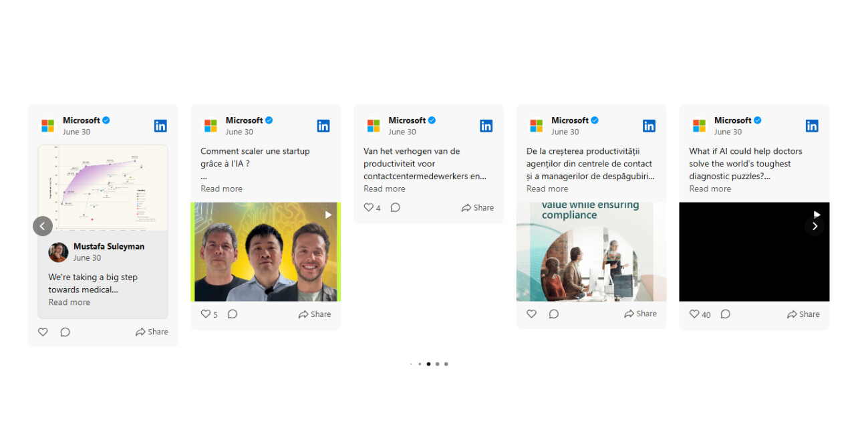
Task: Click LinkedIn icon on the Dutch contactcenter card
Action: tap(486, 126)
